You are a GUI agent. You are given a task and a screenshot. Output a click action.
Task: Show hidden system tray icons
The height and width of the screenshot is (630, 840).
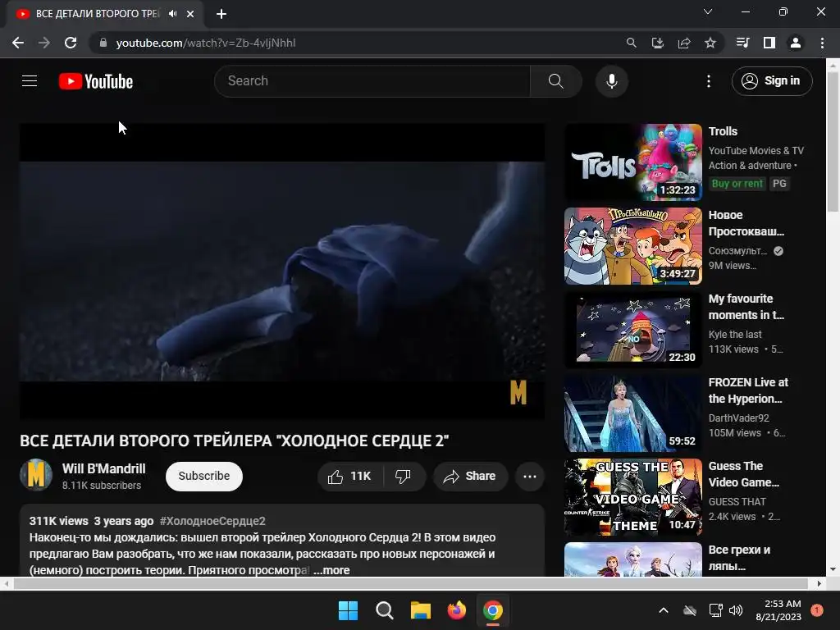tap(663, 610)
